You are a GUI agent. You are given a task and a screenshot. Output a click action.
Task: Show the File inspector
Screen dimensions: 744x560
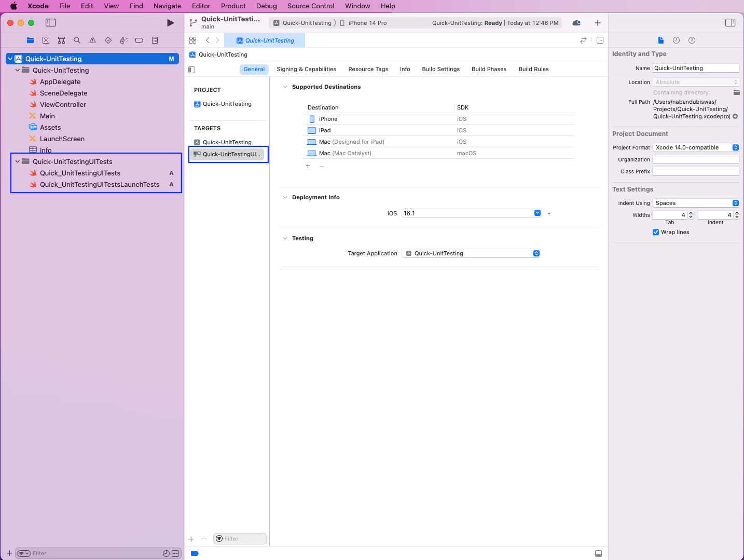pos(661,40)
